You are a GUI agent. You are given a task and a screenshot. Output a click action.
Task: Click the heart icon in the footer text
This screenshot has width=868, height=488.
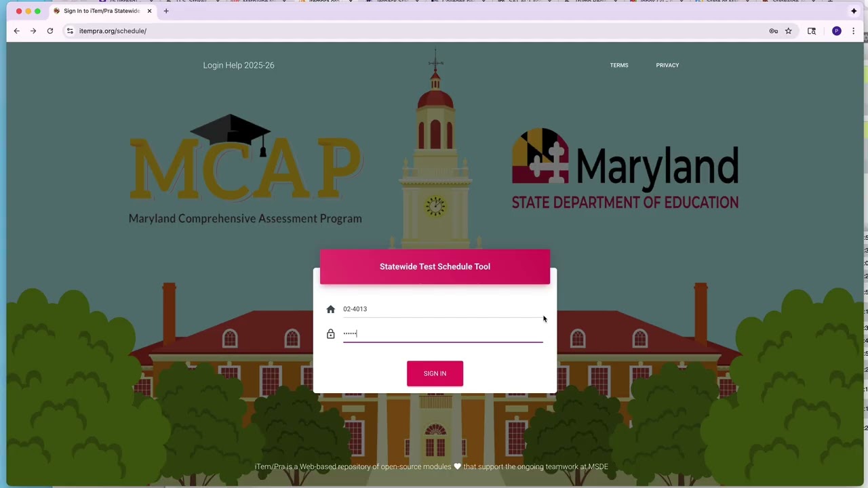[457, 466]
